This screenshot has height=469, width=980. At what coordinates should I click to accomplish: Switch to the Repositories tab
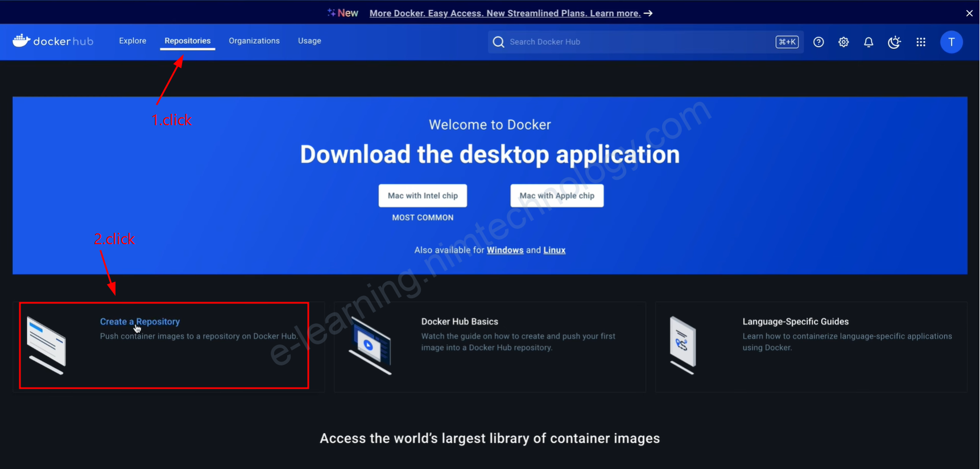(x=187, y=41)
